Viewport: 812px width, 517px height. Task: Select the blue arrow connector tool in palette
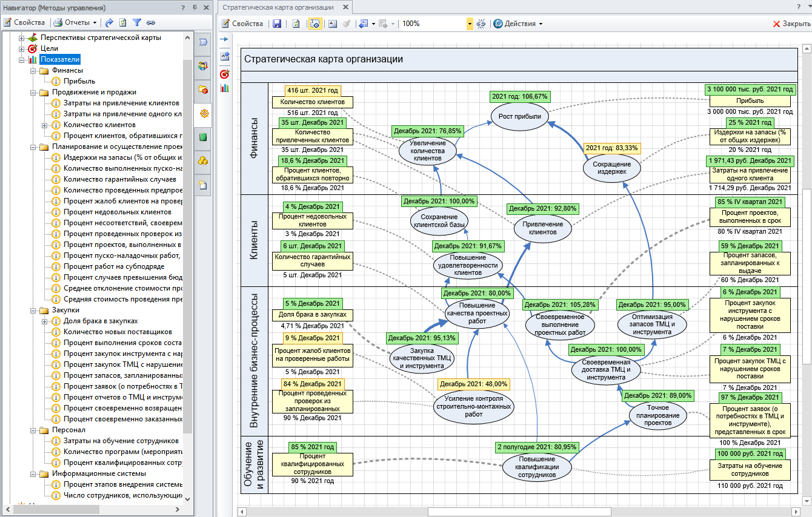pyautogui.click(x=224, y=39)
